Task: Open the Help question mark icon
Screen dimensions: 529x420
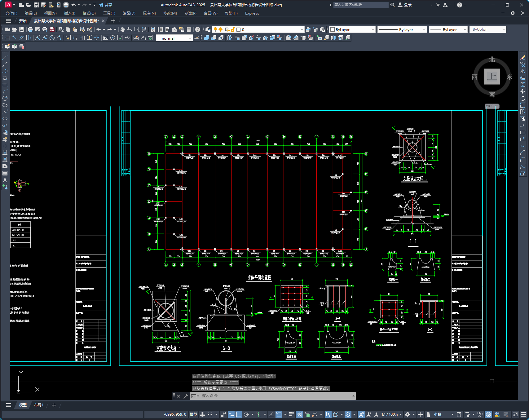Action: click(x=198, y=29)
